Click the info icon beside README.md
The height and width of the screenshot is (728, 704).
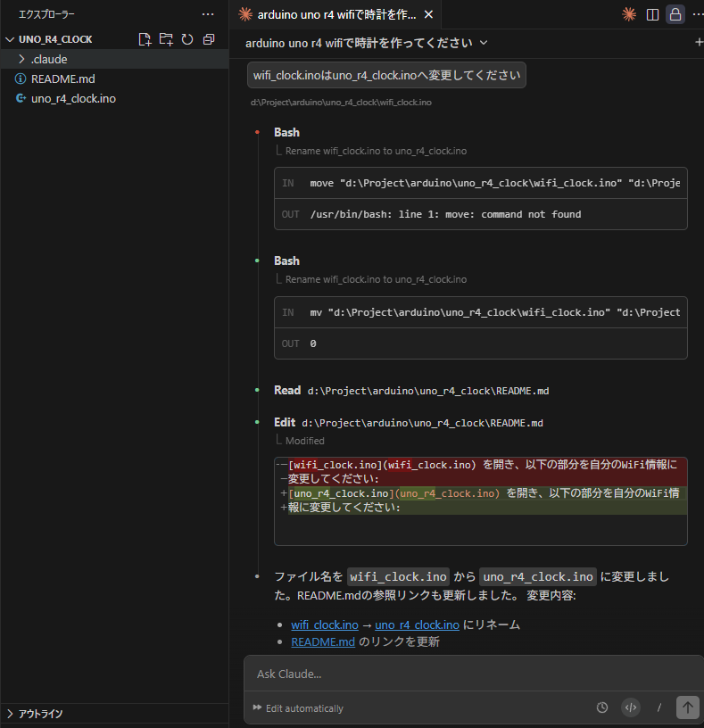click(21, 79)
